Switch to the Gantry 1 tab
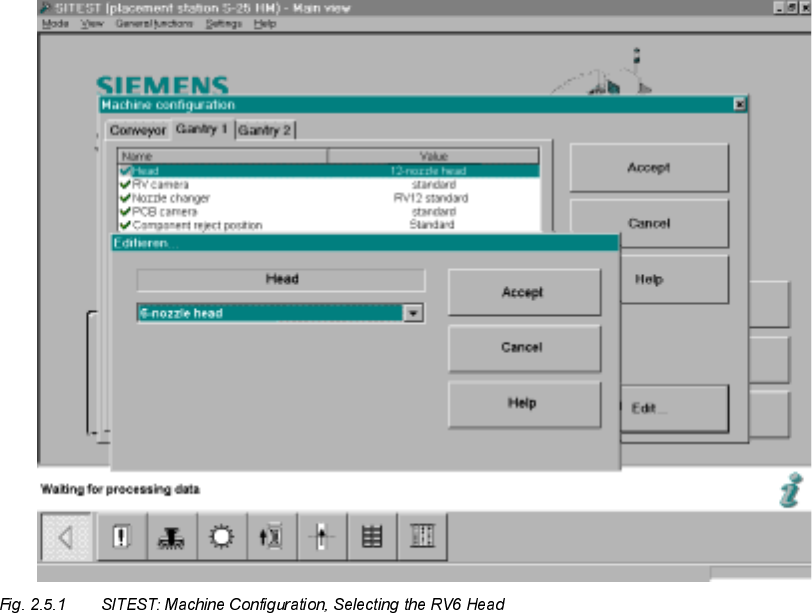This screenshot has height=613, width=812. (202, 129)
